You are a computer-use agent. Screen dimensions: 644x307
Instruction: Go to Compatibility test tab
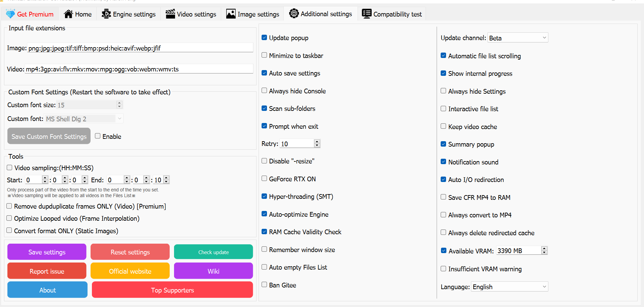pos(392,14)
